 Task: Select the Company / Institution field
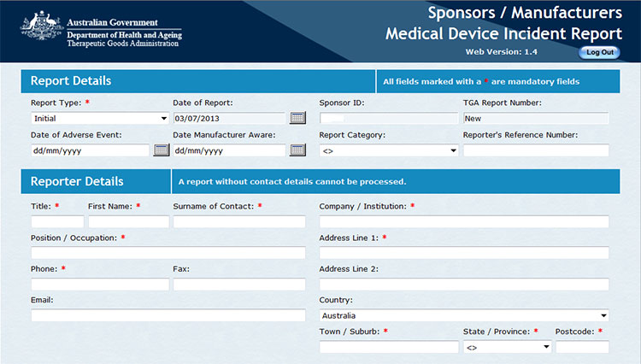pos(463,221)
